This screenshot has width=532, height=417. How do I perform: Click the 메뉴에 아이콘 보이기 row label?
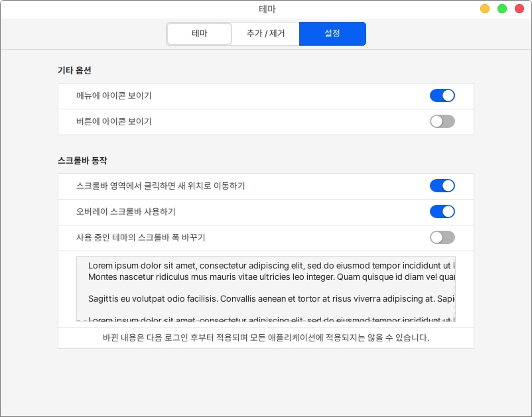click(114, 96)
